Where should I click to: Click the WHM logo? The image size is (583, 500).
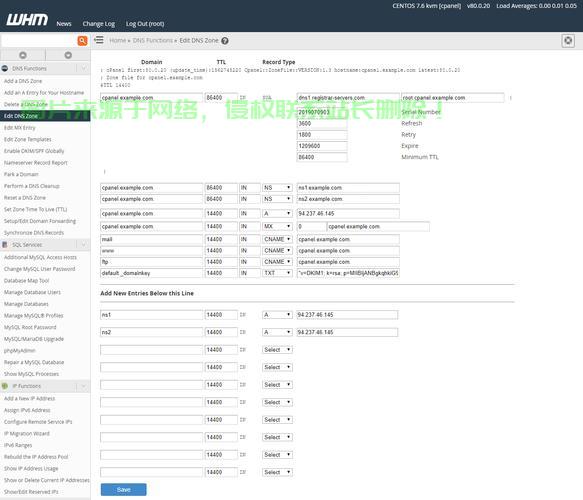coord(27,20)
